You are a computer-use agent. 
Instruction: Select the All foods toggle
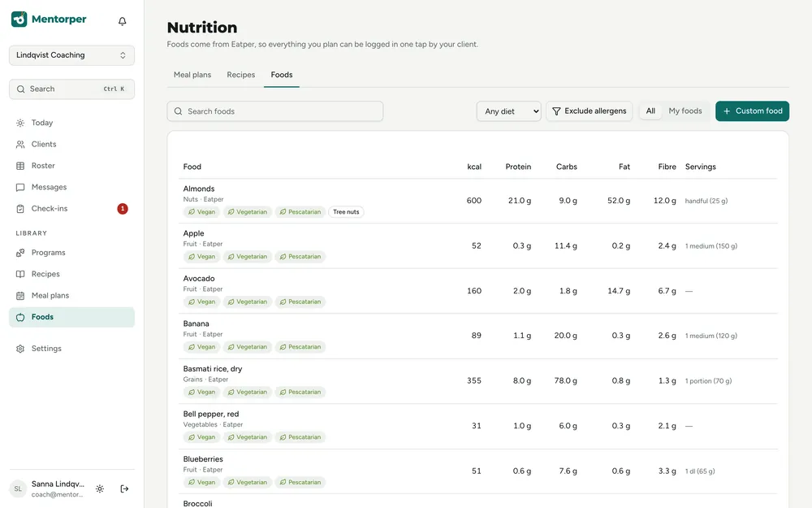pos(650,111)
